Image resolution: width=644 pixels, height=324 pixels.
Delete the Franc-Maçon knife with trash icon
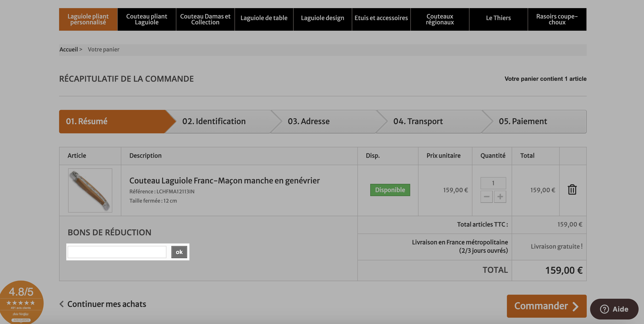[572, 190]
